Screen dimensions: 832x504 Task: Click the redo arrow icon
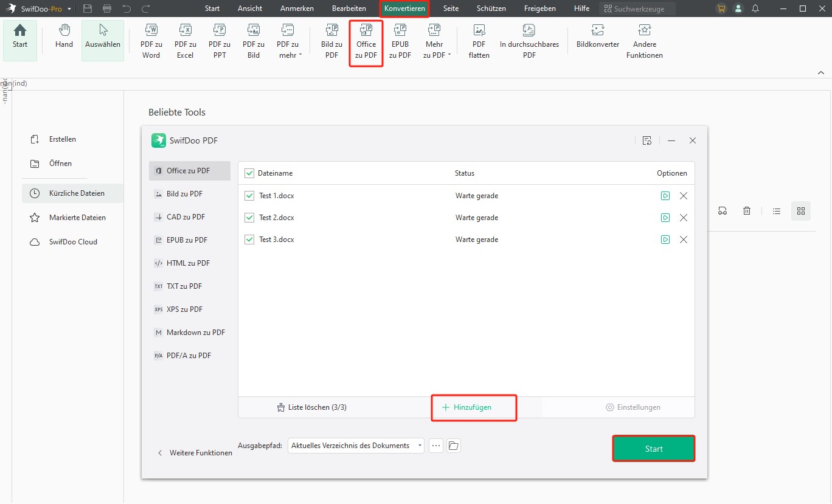pyautogui.click(x=146, y=9)
